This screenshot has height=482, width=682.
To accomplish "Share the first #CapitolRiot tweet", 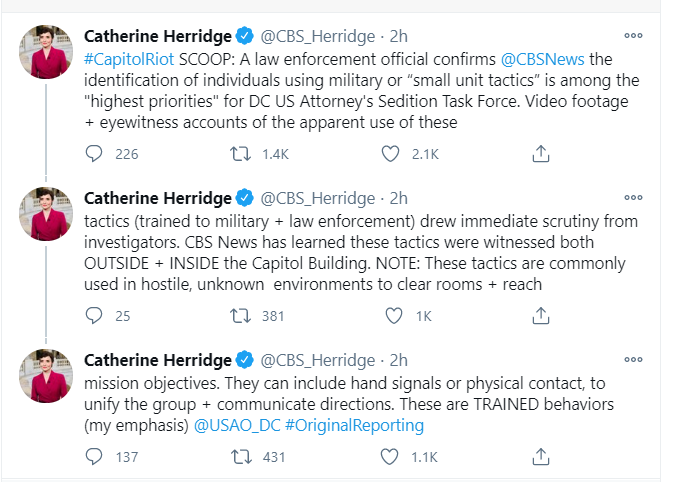I will (x=541, y=154).
